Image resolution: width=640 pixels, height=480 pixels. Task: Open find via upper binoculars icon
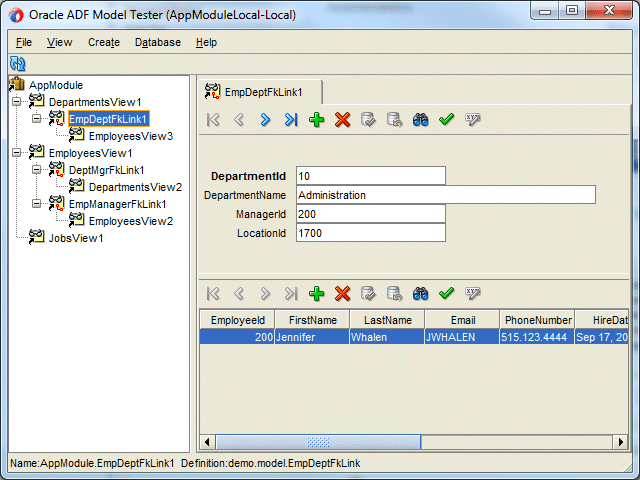[x=420, y=120]
